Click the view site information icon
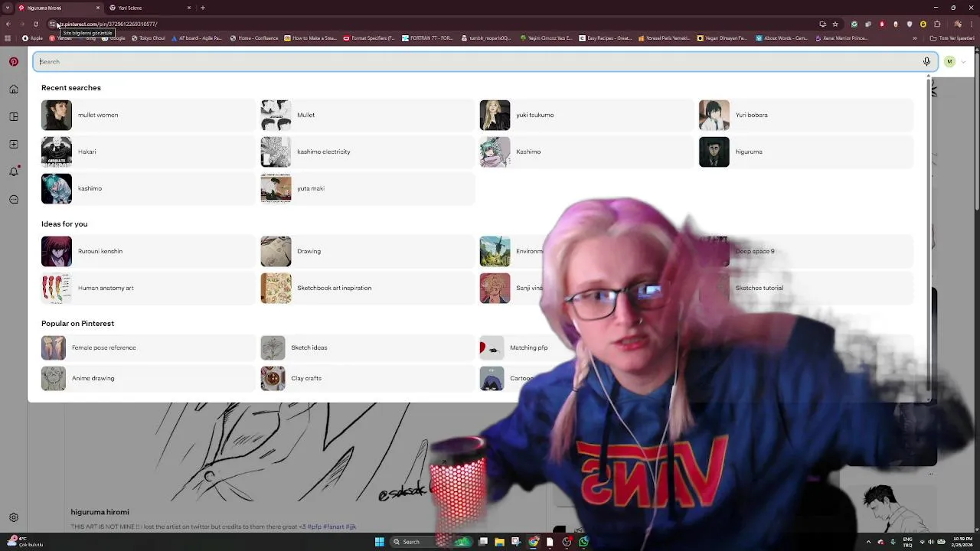The height and width of the screenshot is (551, 980). coord(53,24)
